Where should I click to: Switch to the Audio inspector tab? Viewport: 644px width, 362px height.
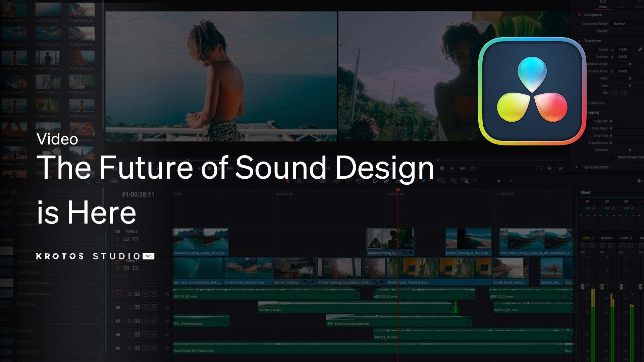[x=621, y=6]
